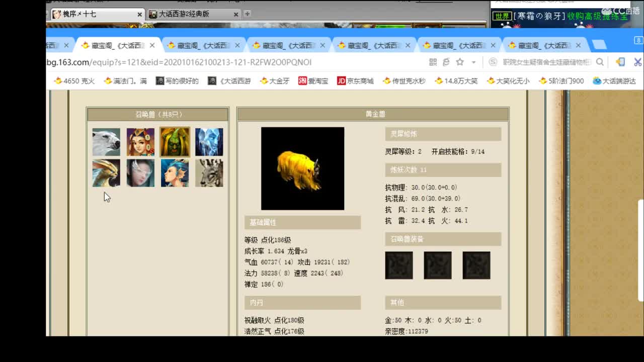This screenshot has width=644, height=362.
Task: Click the 世界 channel label in game chat
Action: click(502, 16)
